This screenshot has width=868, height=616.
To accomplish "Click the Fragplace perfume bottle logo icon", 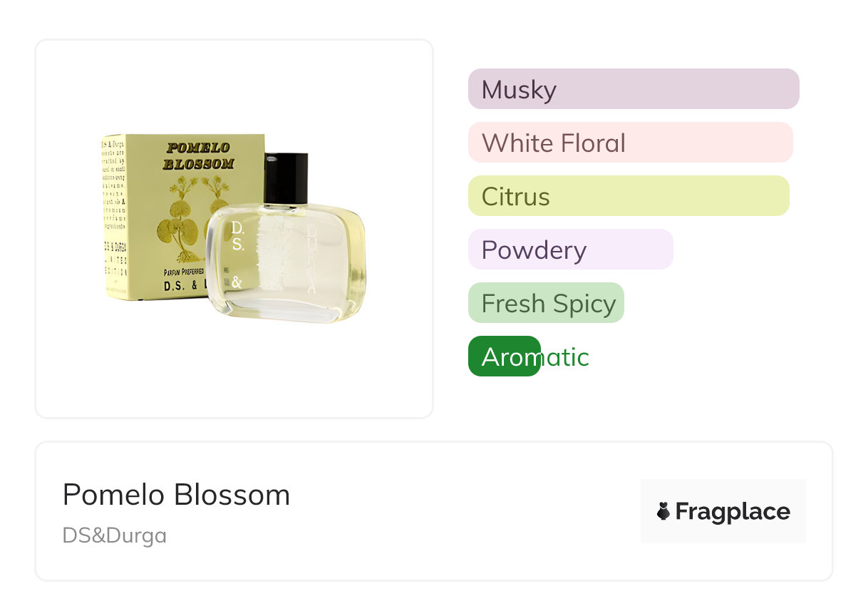I will [x=663, y=511].
